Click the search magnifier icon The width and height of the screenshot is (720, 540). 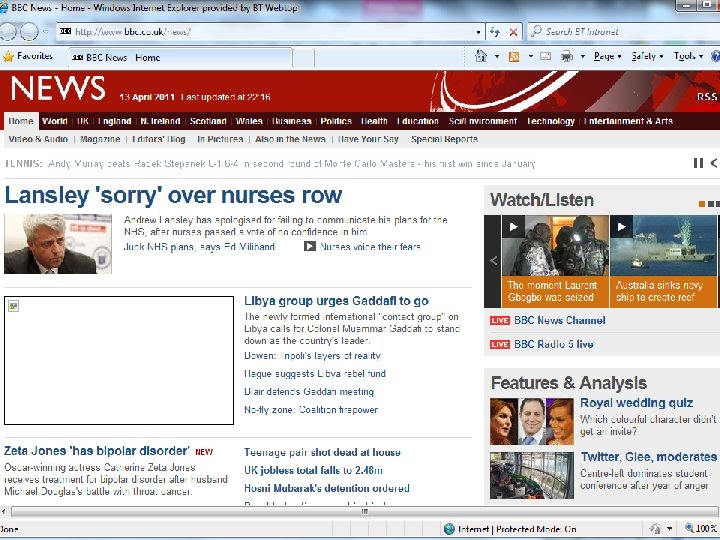tap(536, 32)
